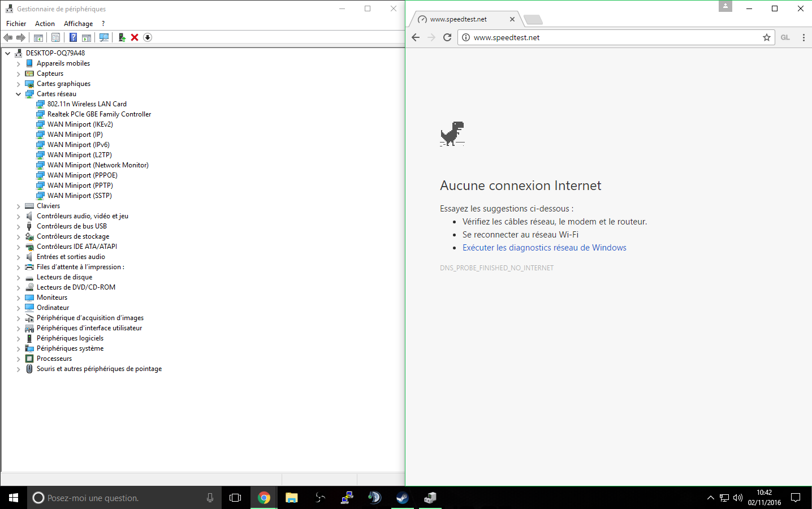Open the network icon in system tray
812x509 pixels.
[724, 498]
